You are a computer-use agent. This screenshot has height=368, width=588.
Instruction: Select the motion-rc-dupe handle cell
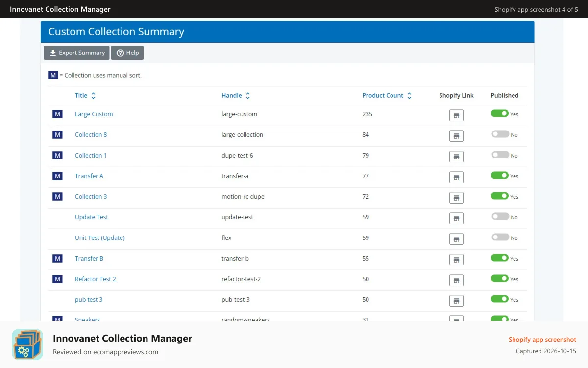(x=243, y=197)
